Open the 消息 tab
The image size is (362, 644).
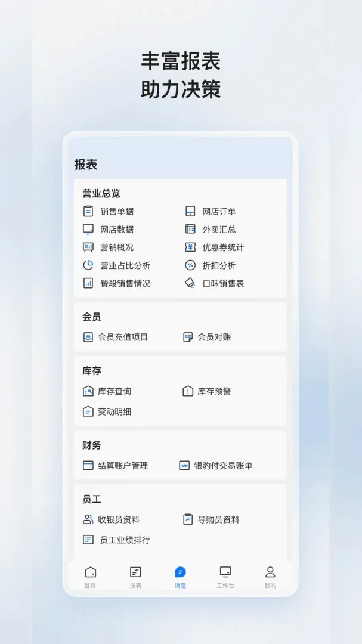pyautogui.click(x=180, y=577)
